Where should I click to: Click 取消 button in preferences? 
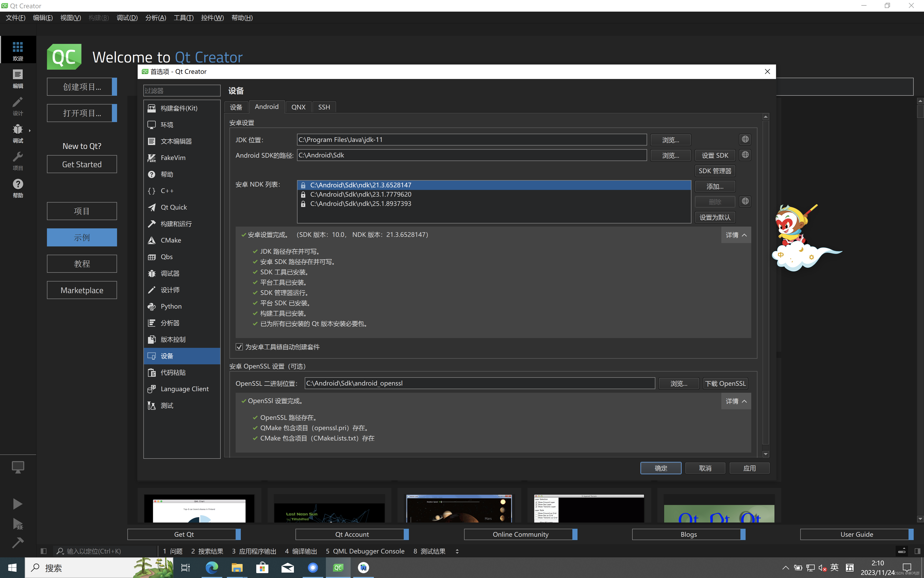pyautogui.click(x=705, y=468)
